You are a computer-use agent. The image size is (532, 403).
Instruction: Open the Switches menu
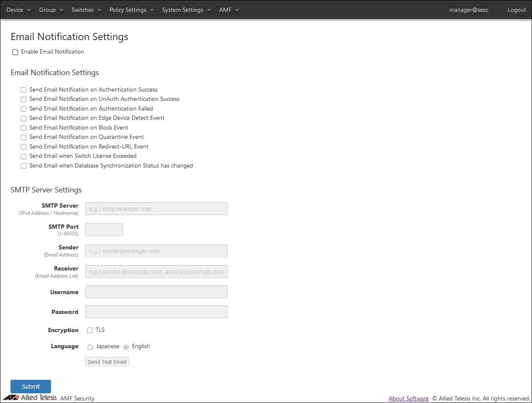tap(86, 10)
